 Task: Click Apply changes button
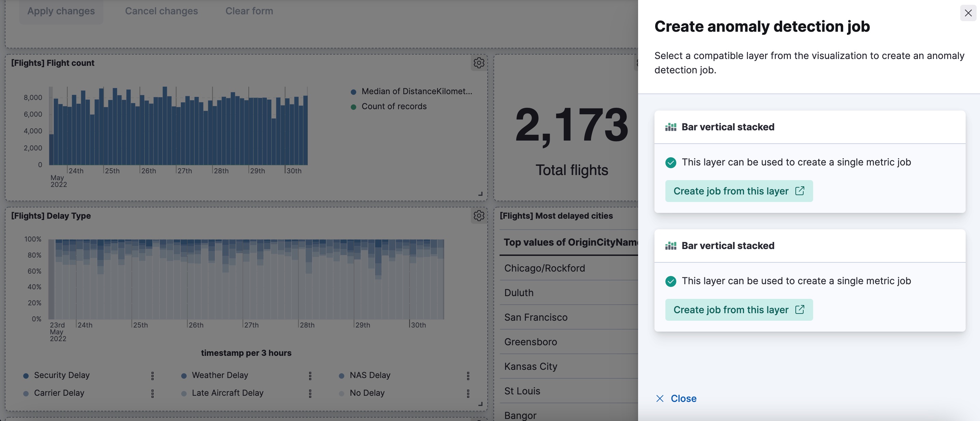coord(61,11)
